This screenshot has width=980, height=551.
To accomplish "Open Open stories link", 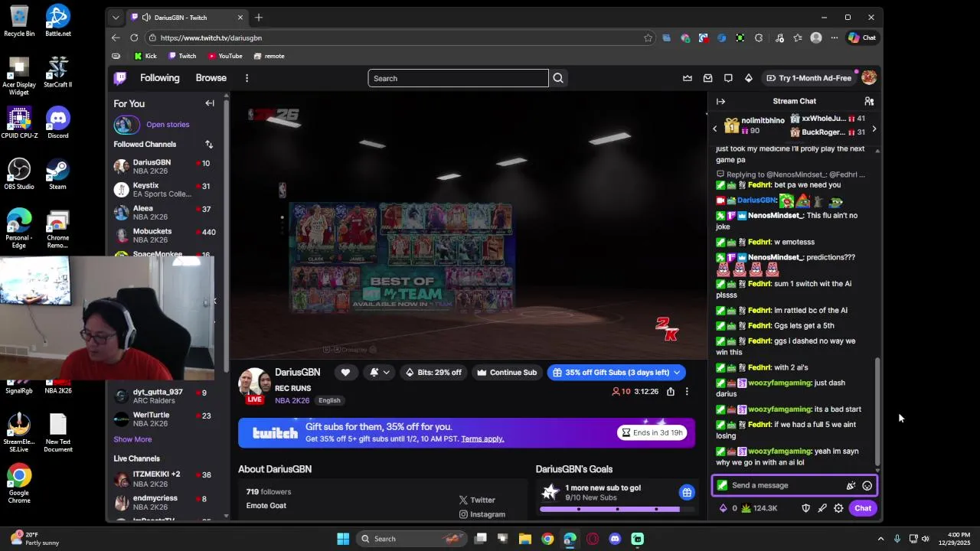I will pyautogui.click(x=168, y=125).
